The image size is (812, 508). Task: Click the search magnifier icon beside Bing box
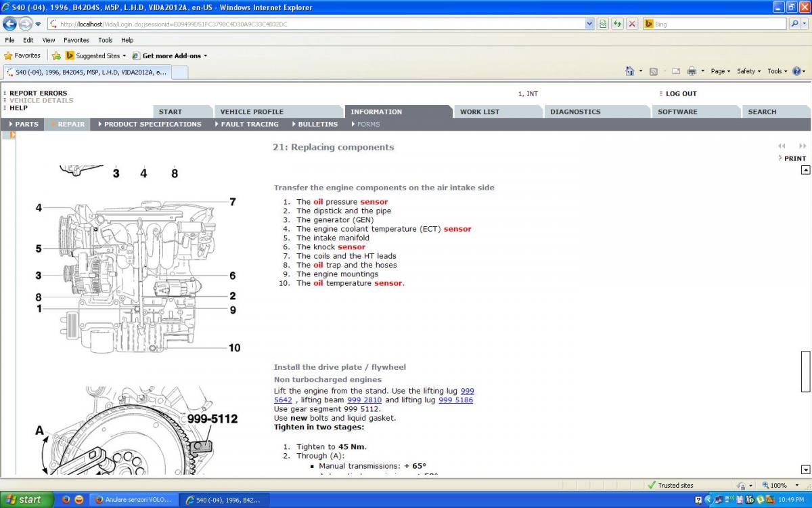pos(795,24)
